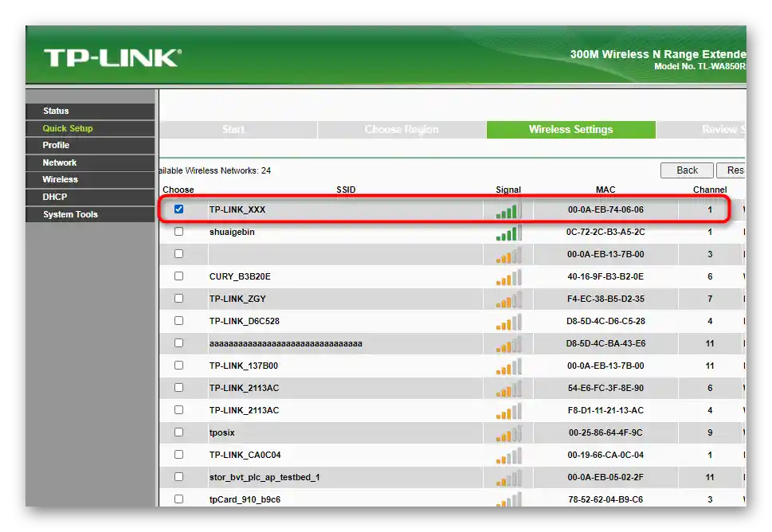Screen dimensions: 772x532
Task: Uncheck the TP-LINK_XXX network checkbox
Action: tap(178, 209)
